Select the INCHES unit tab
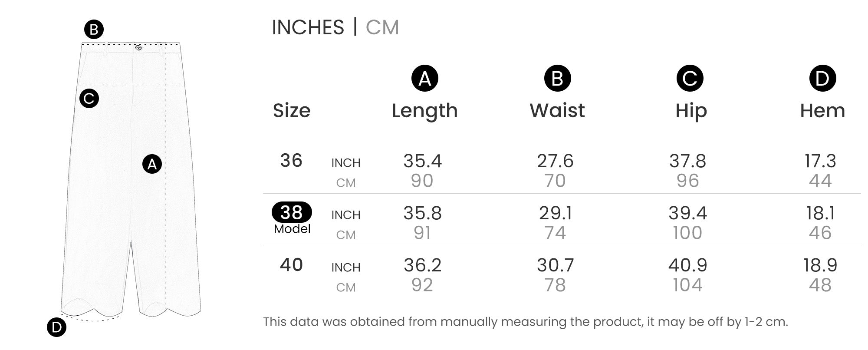This screenshot has width=868, height=350. coord(308,27)
